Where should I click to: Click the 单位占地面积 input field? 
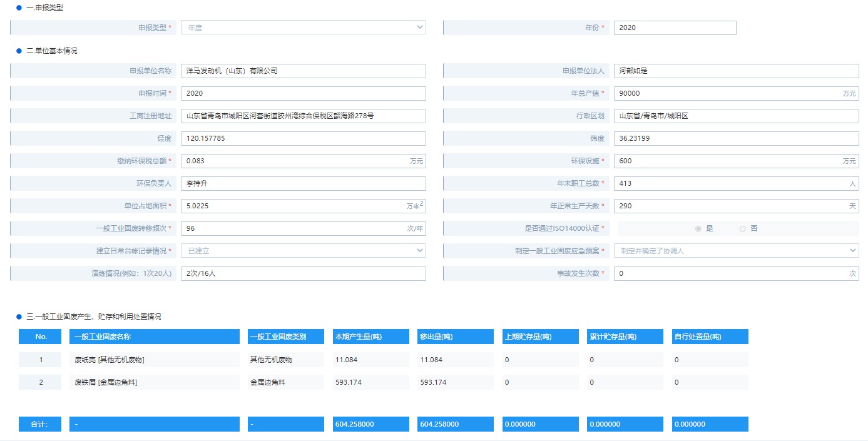coord(293,206)
